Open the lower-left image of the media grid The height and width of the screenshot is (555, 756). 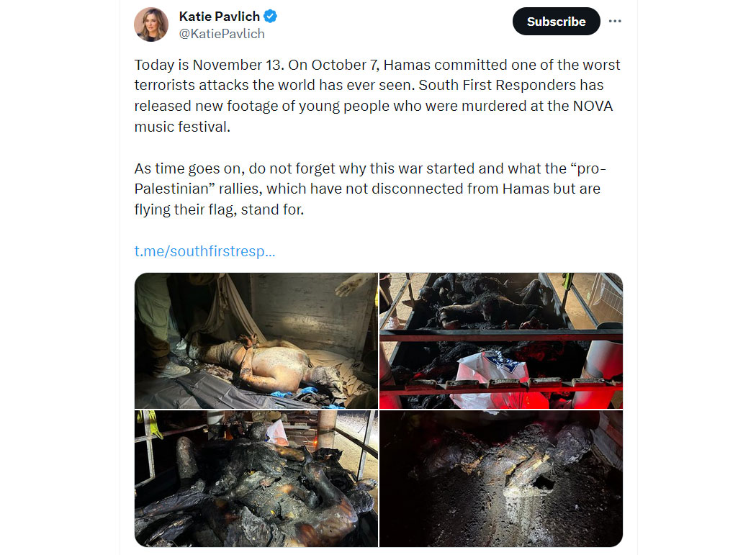256,479
